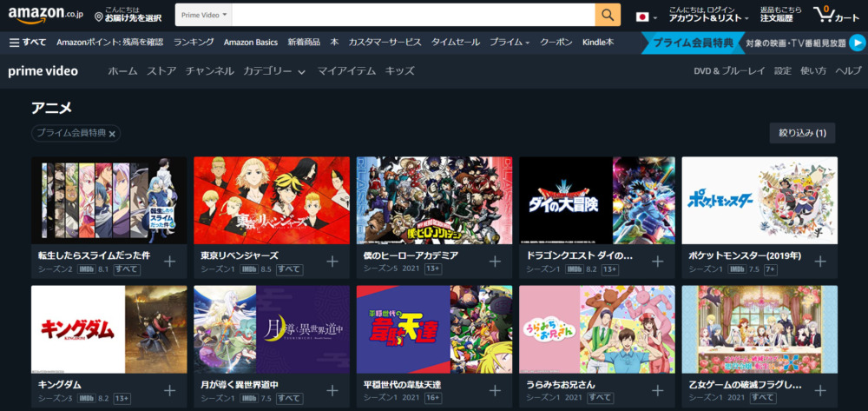
Task: Click Amazonポイント: 残高を確認
Action: [x=109, y=42]
